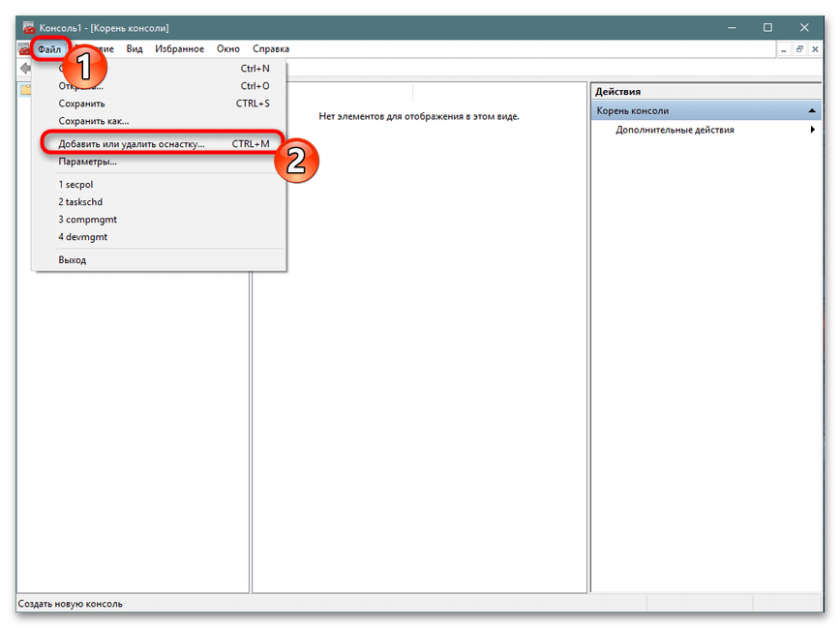Open recent console 1 secpol
Viewport: 840px width, 628px height.
[x=75, y=184]
